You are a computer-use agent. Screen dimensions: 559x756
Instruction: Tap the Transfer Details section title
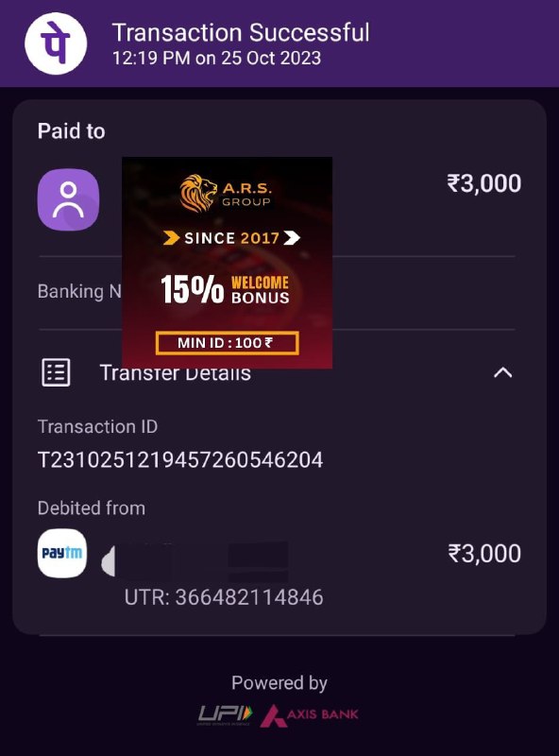[x=175, y=372]
